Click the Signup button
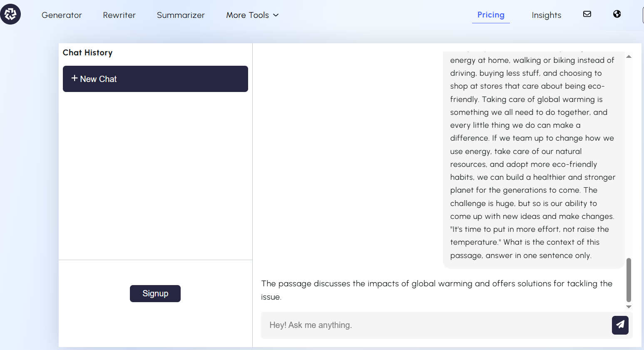 tap(155, 293)
